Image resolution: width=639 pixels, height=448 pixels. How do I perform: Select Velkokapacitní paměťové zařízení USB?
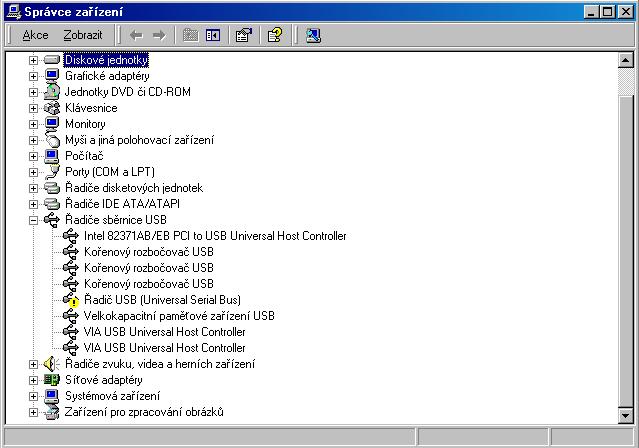178,316
